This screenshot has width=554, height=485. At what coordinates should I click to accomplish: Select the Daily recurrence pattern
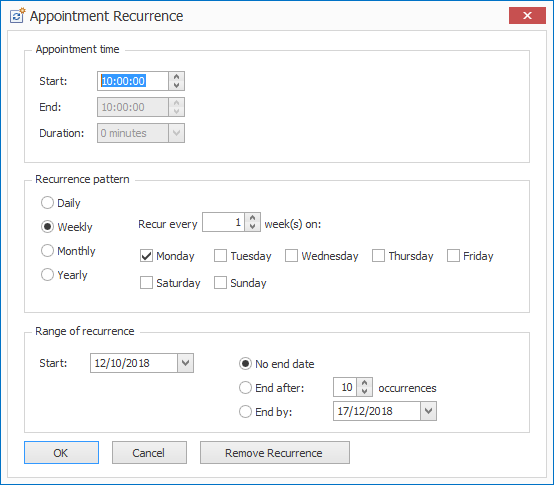coord(47,203)
